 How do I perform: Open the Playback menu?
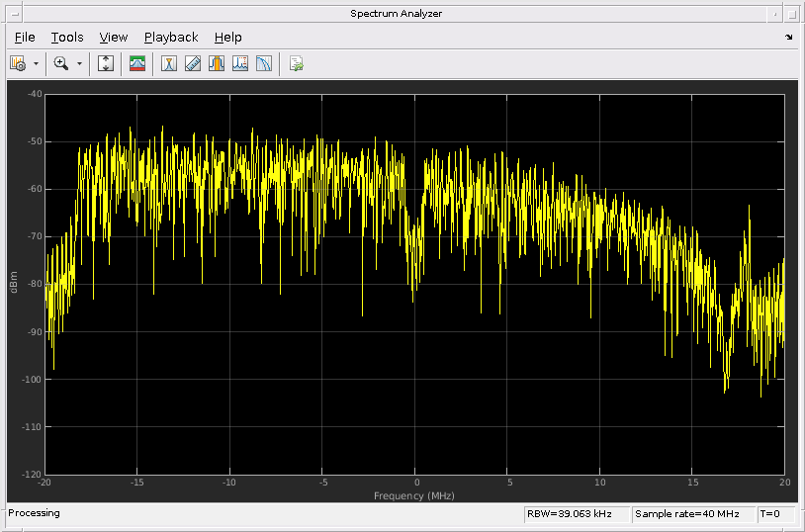click(171, 38)
